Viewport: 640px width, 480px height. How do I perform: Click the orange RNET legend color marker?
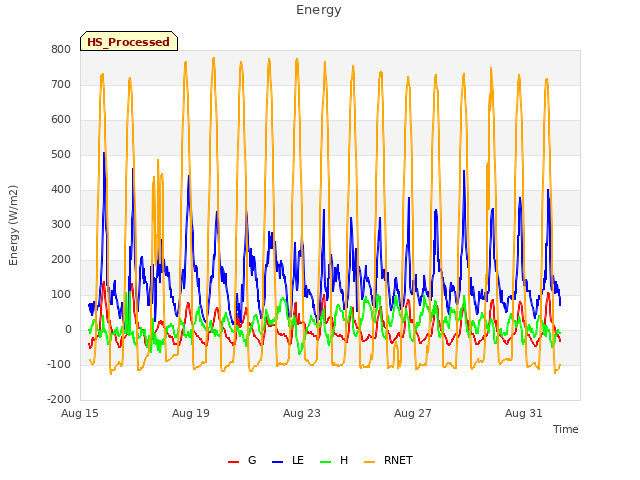click(x=369, y=462)
